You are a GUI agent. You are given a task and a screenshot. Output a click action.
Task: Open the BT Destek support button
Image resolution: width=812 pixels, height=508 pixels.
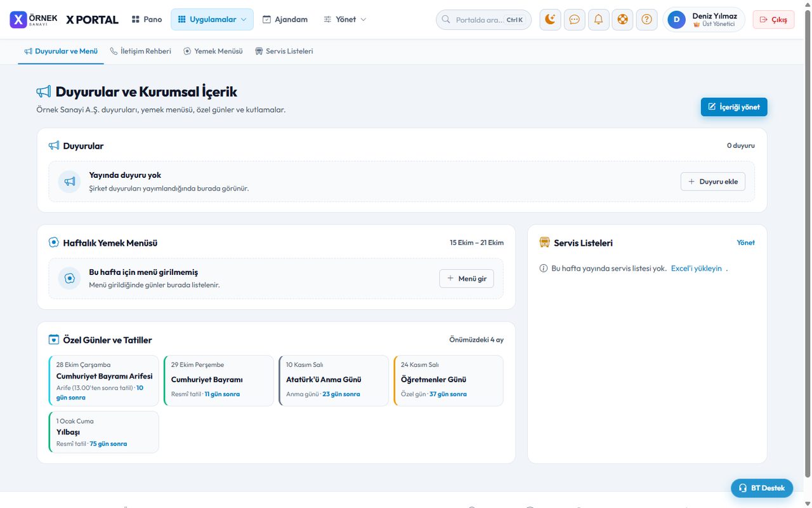coord(762,488)
